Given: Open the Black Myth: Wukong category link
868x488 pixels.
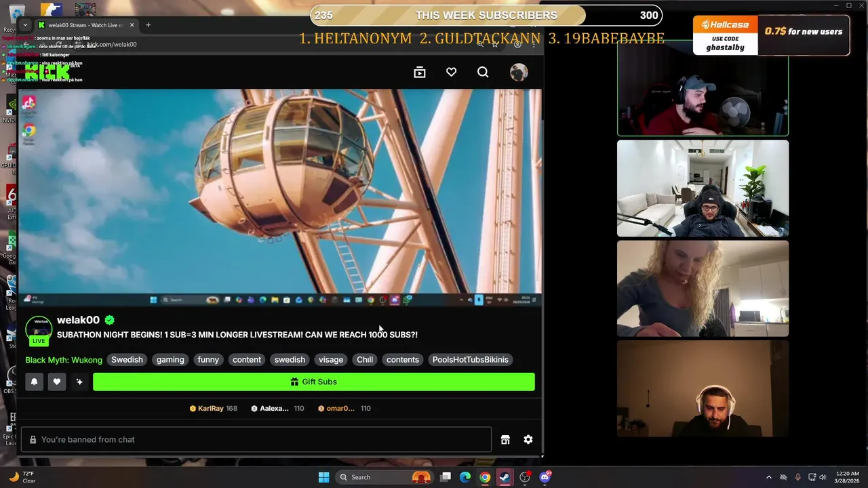Looking at the screenshot, I should pyautogui.click(x=64, y=360).
